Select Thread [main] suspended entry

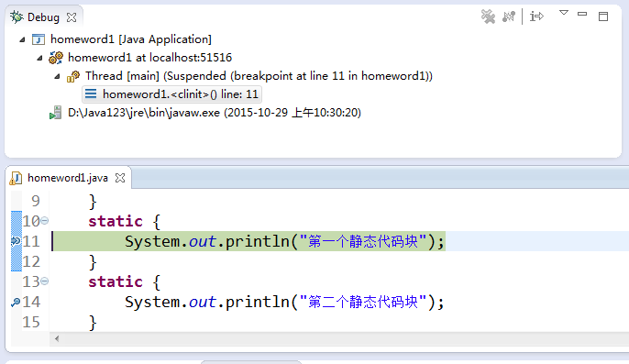pyautogui.click(x=259, y=76)
